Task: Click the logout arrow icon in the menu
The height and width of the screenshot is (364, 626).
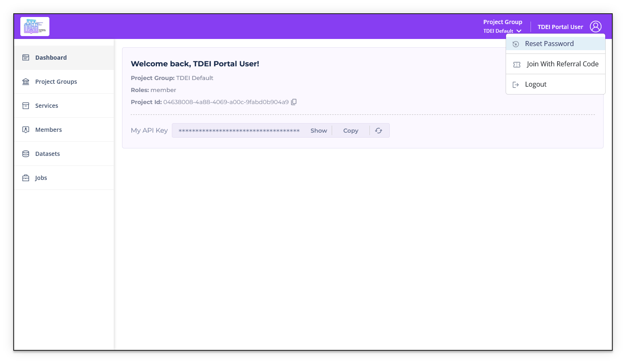Action: click(516, 84)
